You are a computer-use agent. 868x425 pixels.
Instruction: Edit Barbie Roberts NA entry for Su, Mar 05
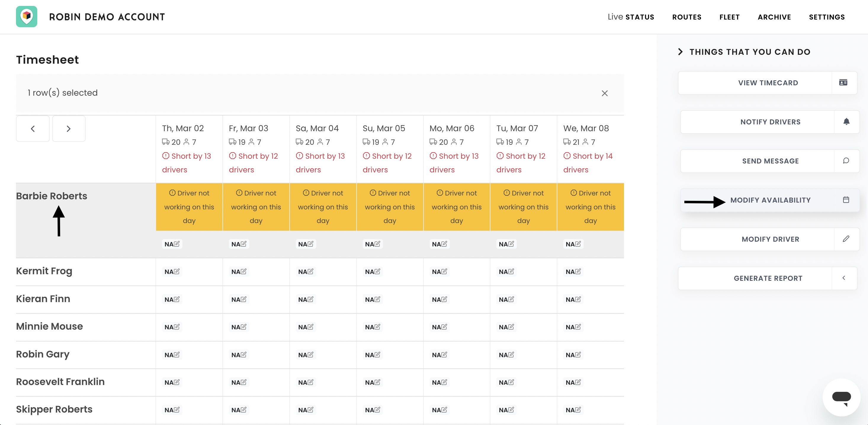373,244
